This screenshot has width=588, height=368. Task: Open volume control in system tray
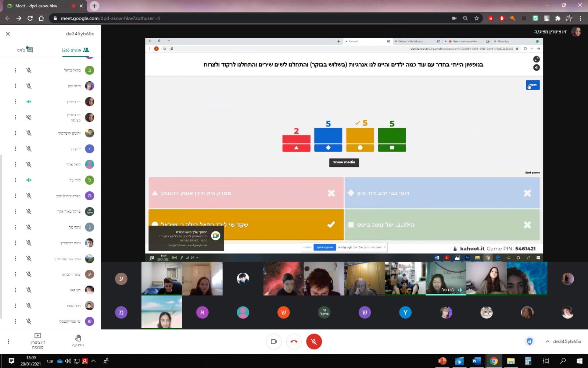68,361
